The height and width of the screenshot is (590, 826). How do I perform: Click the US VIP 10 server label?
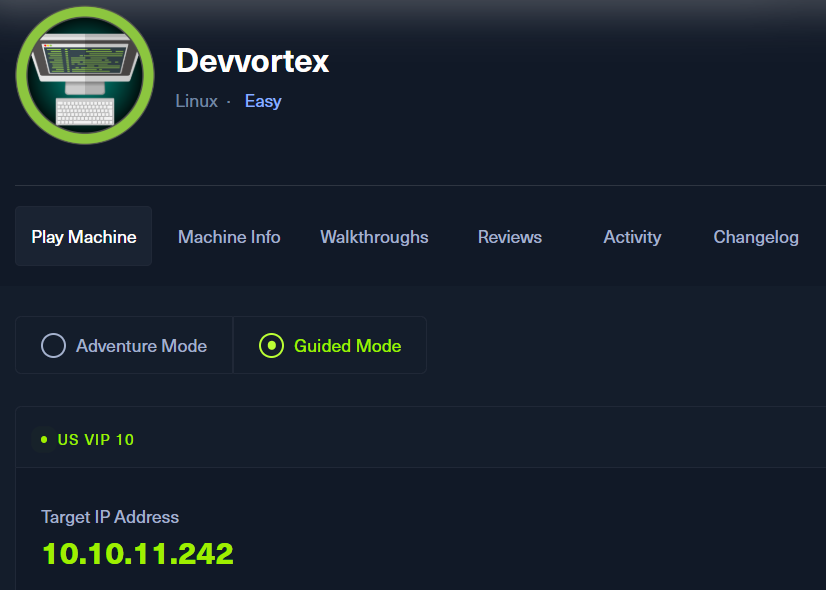tap(96, 439)
